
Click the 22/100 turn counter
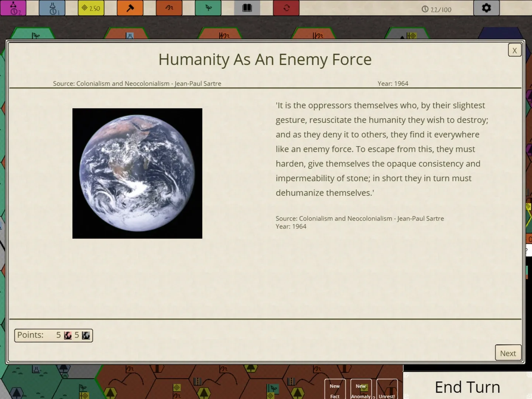[x=436, y=10]
